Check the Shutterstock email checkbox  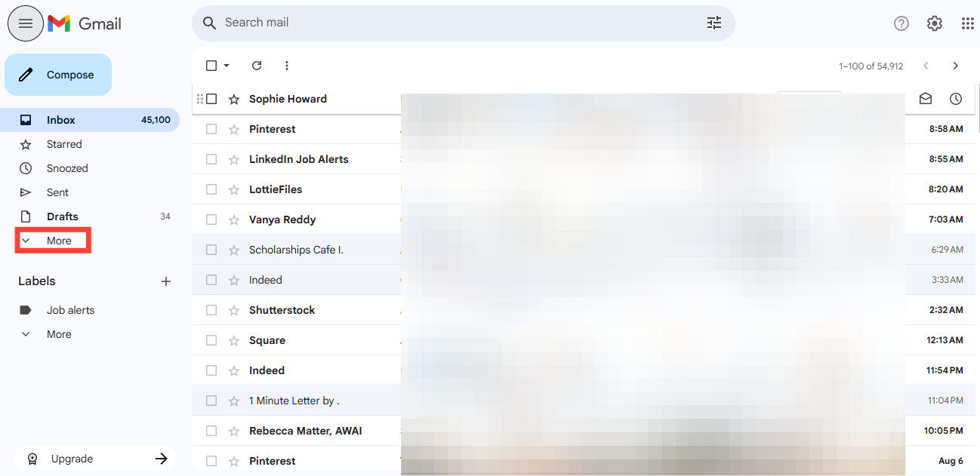211,310
